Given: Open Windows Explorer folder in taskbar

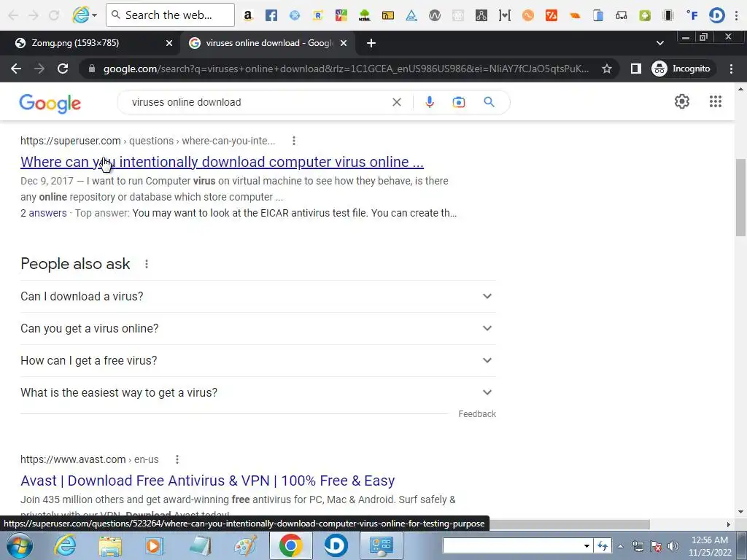Looking at the screenshot, I should (x=110, y=545).
